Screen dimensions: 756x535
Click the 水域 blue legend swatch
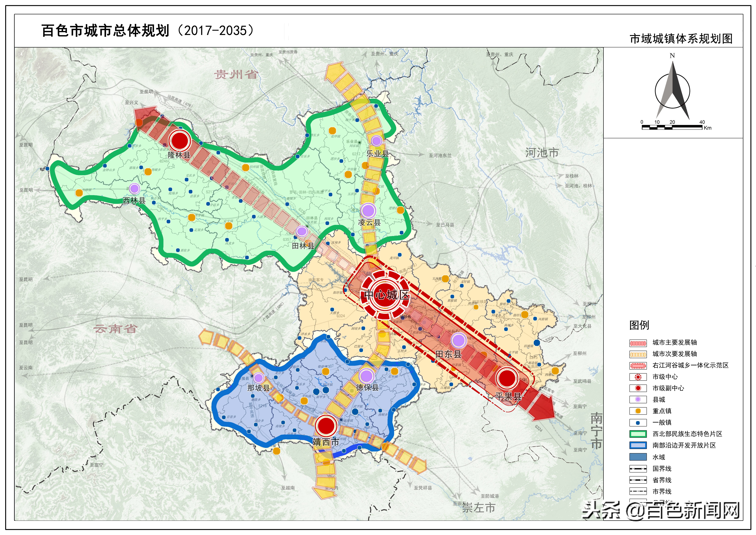638,457
